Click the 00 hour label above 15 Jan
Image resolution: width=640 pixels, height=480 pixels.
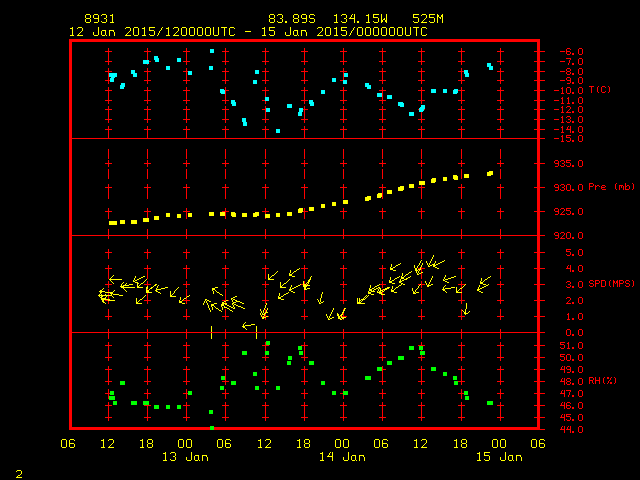[499, 444]
